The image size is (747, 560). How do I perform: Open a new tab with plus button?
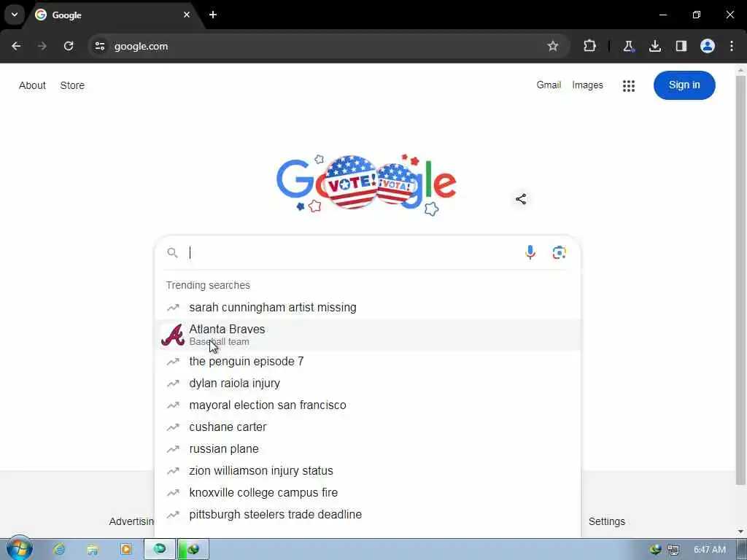coord(213,15)
